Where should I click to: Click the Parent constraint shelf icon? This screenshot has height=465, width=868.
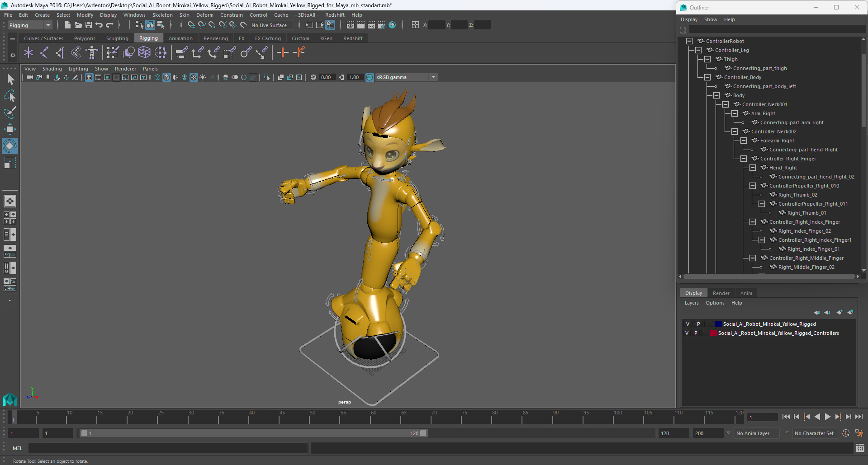point(181,53)
